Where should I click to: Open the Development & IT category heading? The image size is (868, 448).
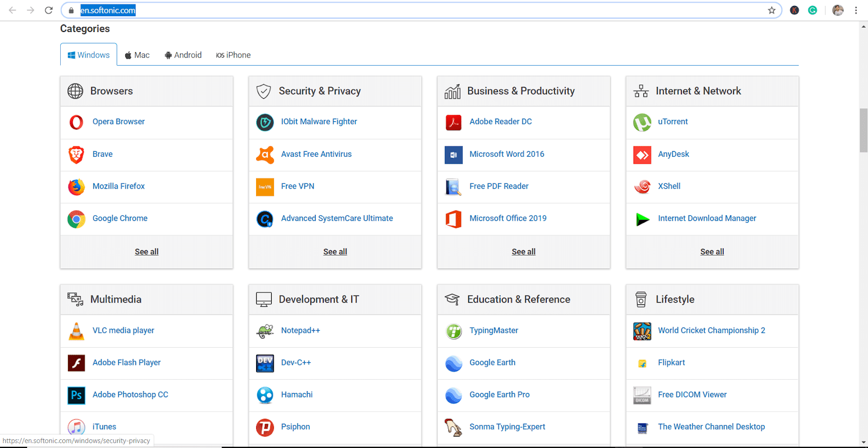tap(319, 299)
